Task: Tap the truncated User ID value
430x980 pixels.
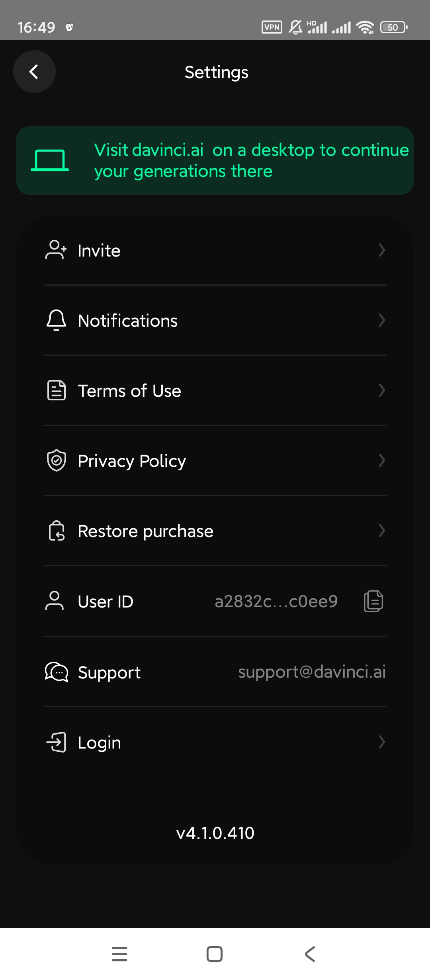Action: click(276, 602)
